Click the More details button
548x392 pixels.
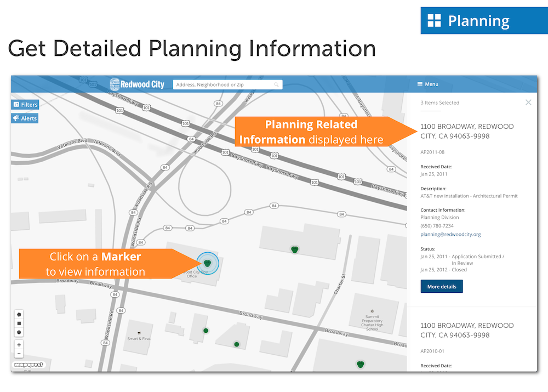442,286
